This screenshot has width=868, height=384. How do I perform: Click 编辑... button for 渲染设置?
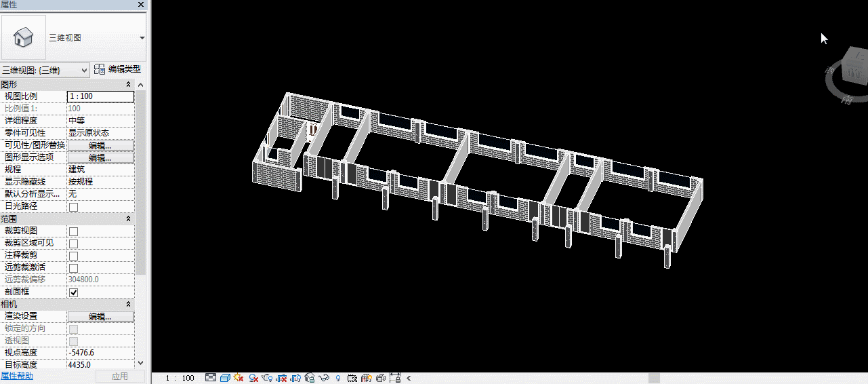(x=100, y=317)
